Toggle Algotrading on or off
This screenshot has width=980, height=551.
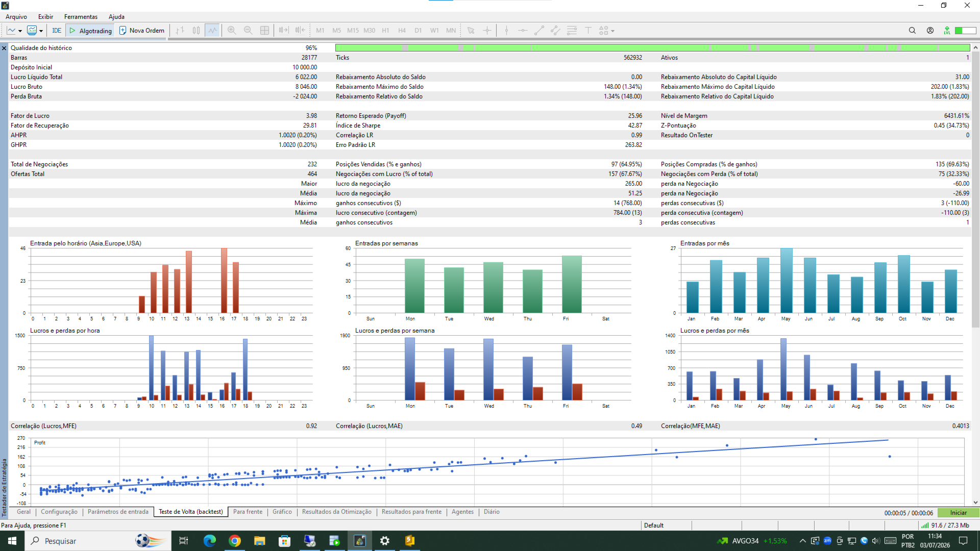[90, 31]
